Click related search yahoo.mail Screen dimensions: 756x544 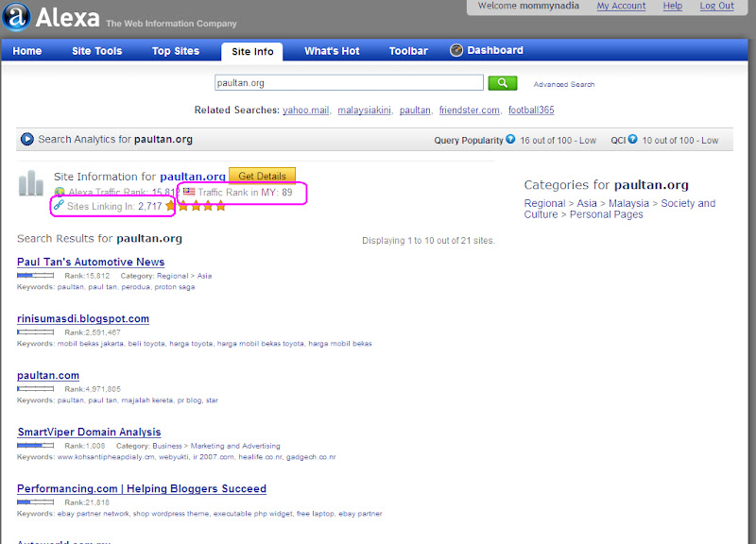305,110
